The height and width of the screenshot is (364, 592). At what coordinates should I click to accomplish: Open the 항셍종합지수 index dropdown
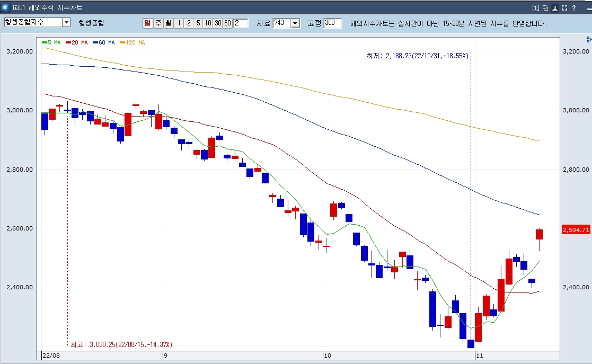click(66, 22)
